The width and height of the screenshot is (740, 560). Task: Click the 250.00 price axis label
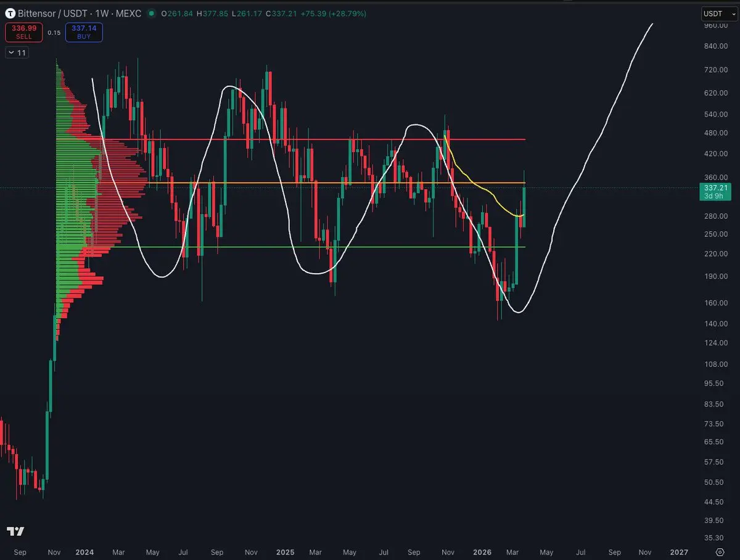tap(717, 234)
